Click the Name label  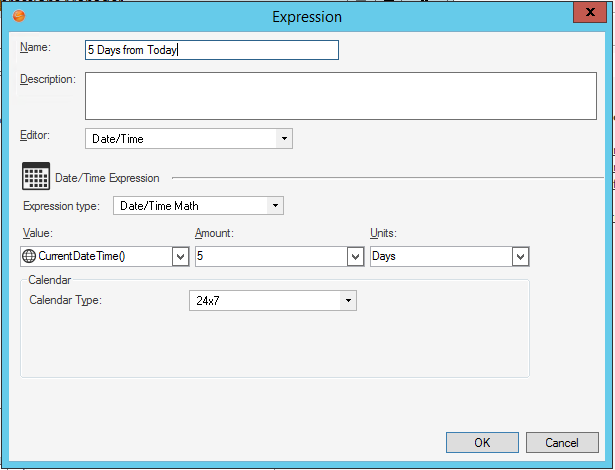[35, 47]
